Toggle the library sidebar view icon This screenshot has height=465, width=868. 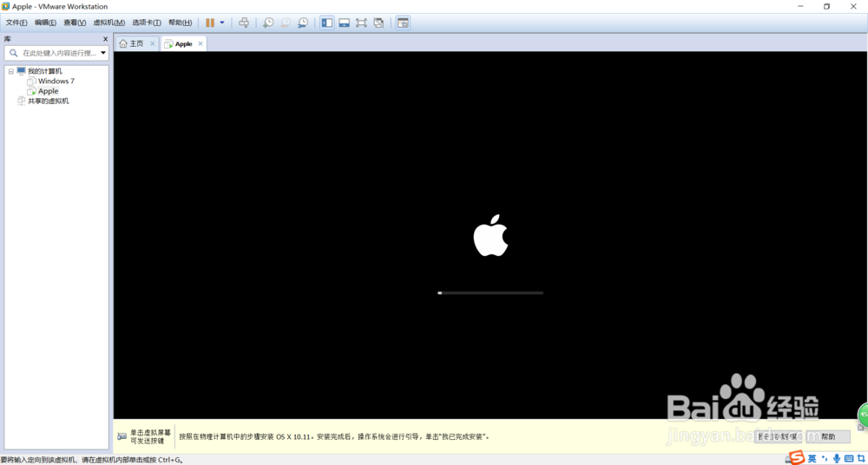coord(327,23)
